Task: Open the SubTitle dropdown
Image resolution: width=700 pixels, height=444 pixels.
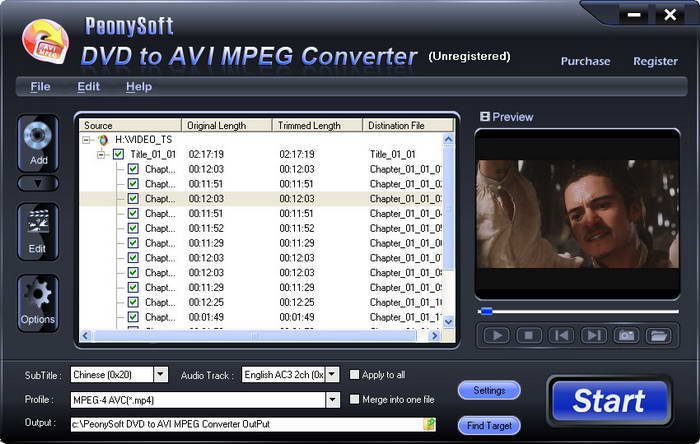Action: [x=161, y=374]
